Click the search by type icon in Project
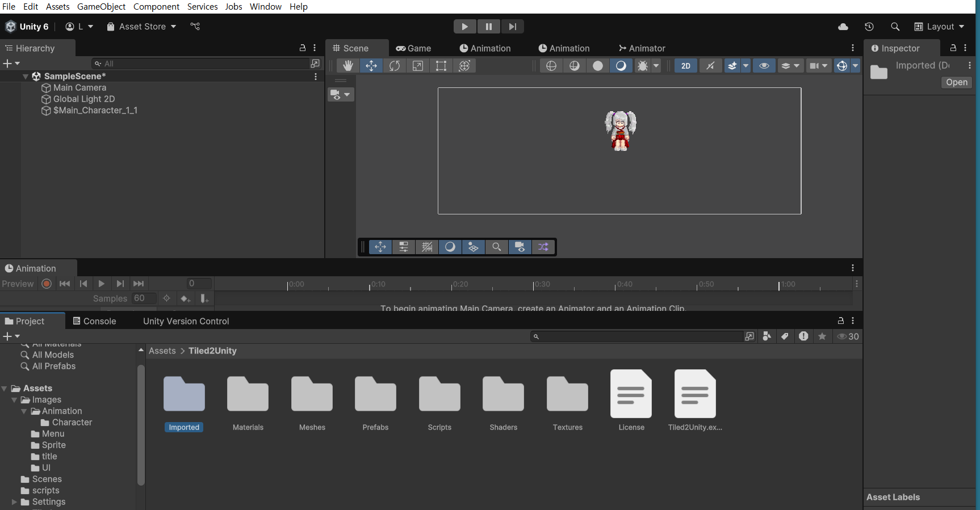Image resolution: width=980 pixels, height=510 pixels. coord(767,336)
